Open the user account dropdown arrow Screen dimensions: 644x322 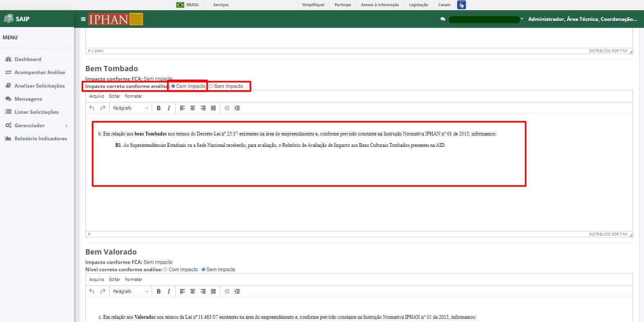522,19
